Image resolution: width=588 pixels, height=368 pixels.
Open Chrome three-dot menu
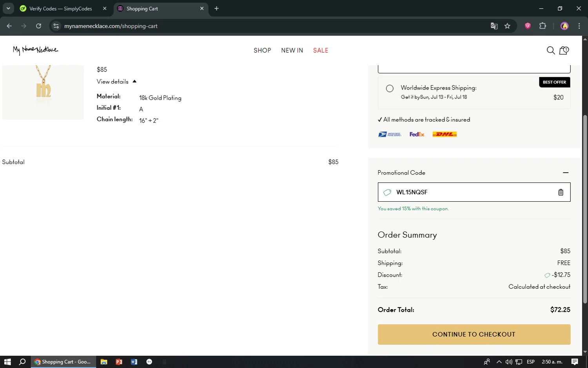[x=579, y=26]
